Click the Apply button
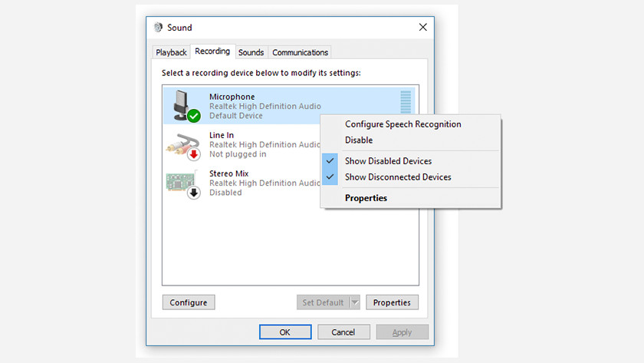The width and height of the screenshot is (644, 363). (402, 332)
